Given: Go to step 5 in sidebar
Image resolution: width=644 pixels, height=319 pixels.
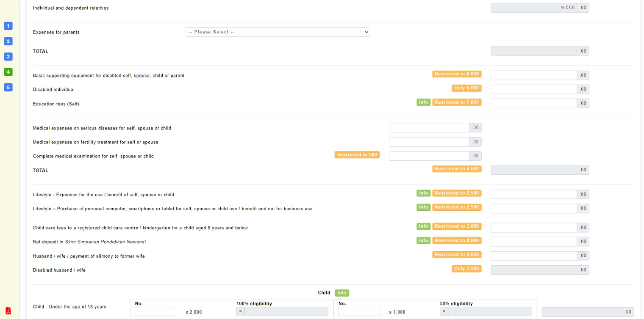Looking at the screenshot, I should click(8, 88).
